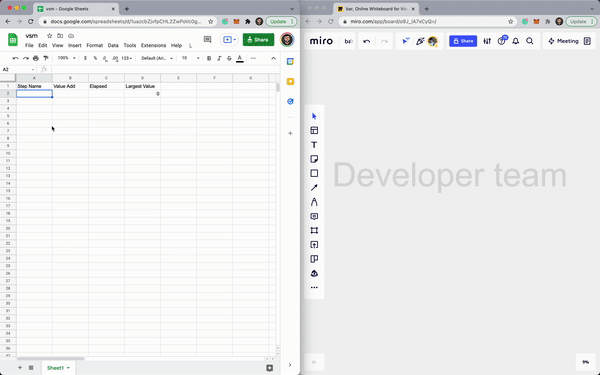The height and width of the screenshot is (375, 600).
Task: Open the Extensions menu in Sheets
Action: coord(153,45)
